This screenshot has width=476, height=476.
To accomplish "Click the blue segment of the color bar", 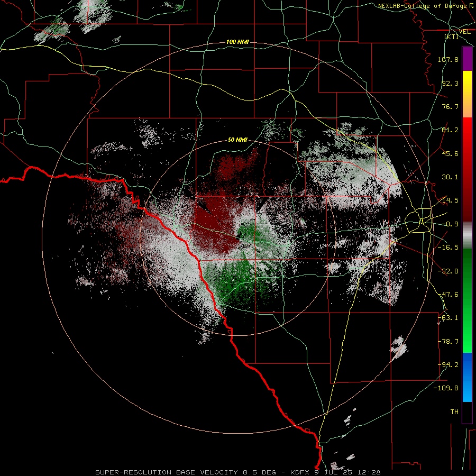I will 467,377.
